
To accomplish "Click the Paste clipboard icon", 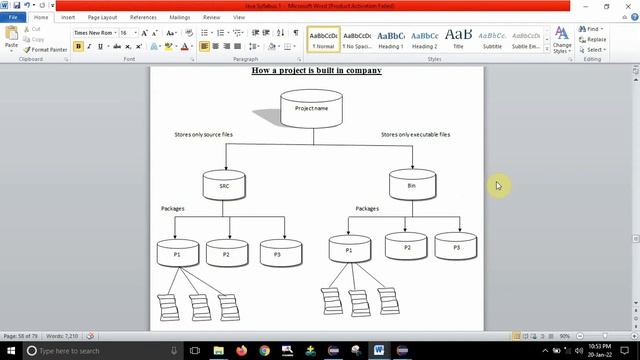I will (11, 33).
